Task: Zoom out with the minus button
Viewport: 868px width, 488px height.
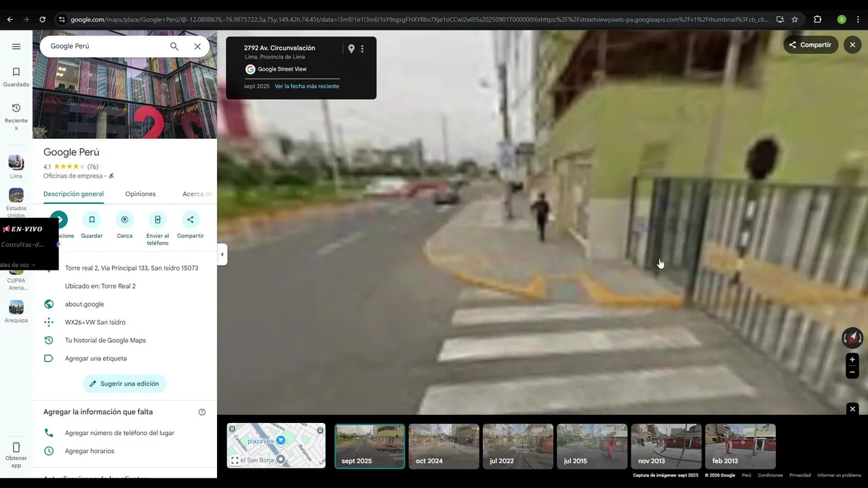Action: (x=852, y=372)
